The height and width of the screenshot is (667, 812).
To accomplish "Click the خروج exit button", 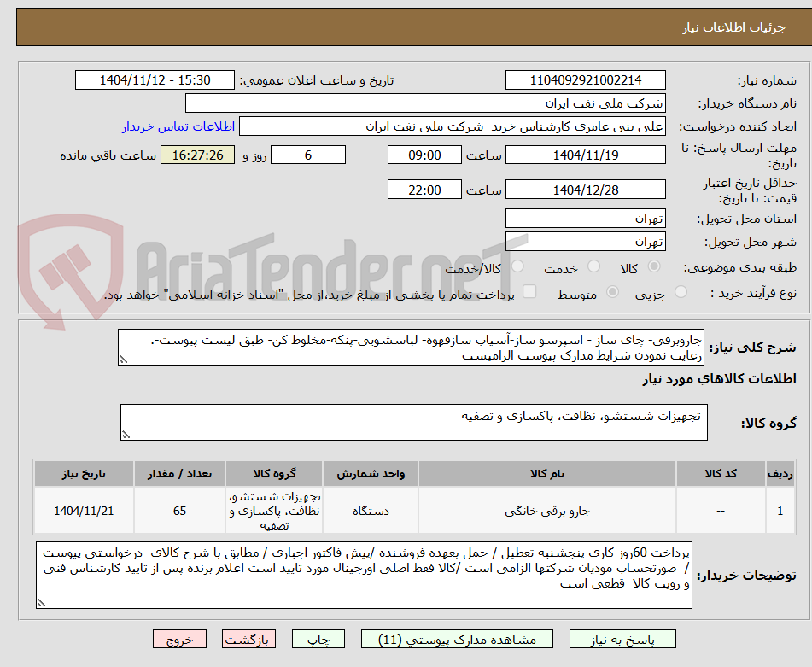I will point(179,639).
